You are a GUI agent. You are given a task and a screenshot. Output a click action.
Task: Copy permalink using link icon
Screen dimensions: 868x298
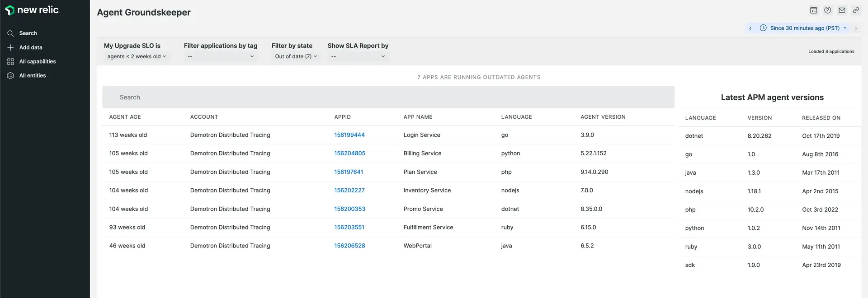point(856,10)
